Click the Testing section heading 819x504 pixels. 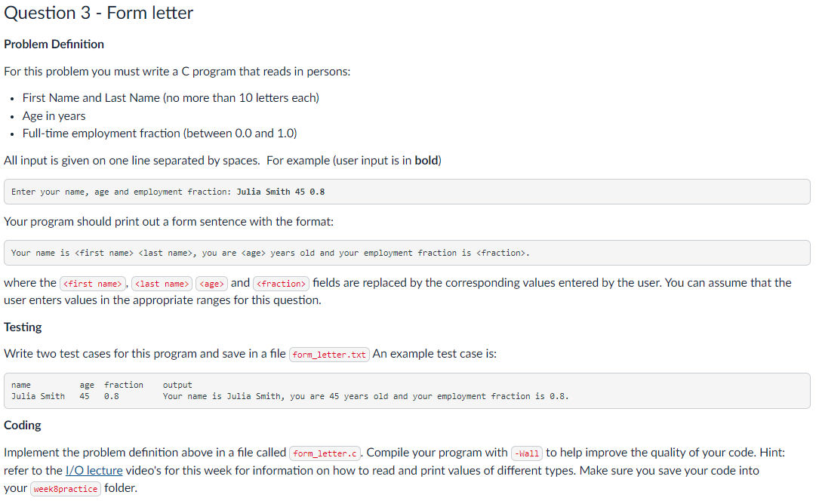23,327
